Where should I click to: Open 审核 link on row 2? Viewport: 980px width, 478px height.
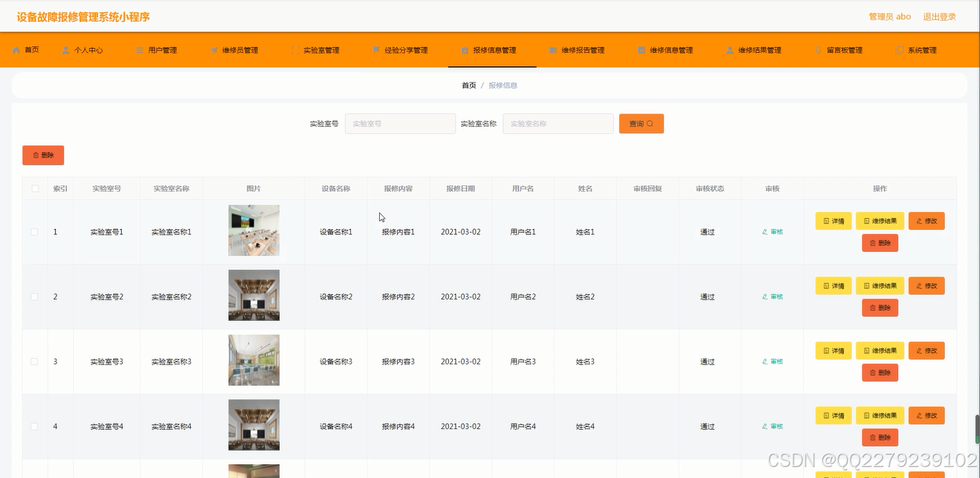point(772,296)
